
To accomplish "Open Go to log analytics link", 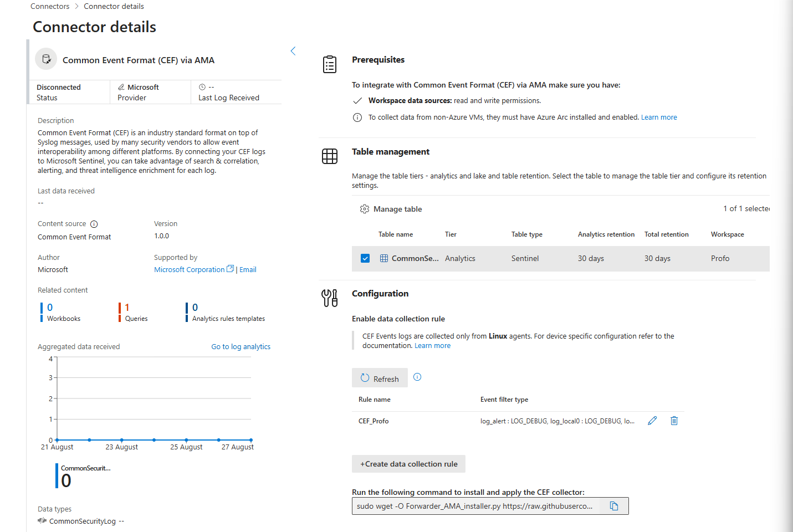I will point(241,346).
